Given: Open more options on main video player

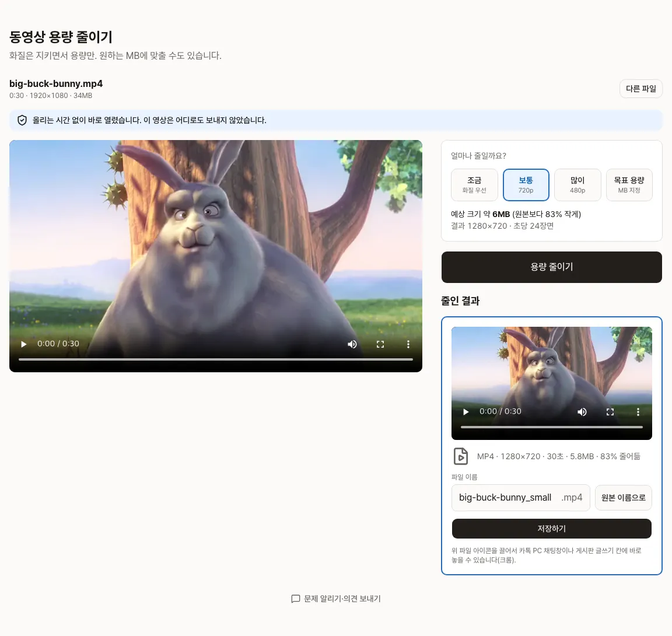Looking at the screenshot, I should 408,344.
